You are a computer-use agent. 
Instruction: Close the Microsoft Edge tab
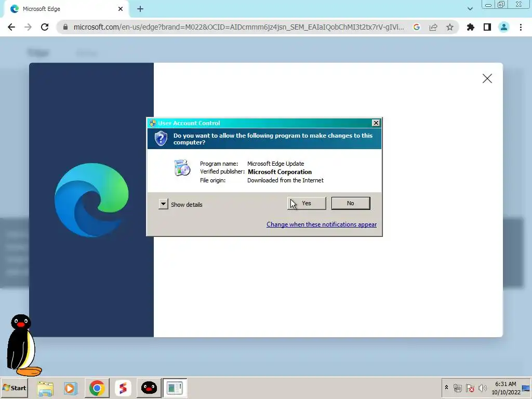(121, 9)
